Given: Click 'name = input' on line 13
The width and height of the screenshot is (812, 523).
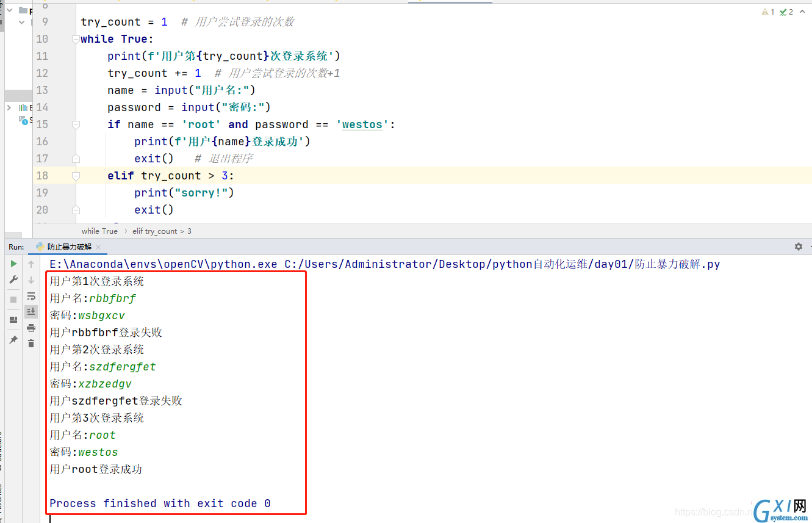Looking at the screenshot, I should point(148,90).
